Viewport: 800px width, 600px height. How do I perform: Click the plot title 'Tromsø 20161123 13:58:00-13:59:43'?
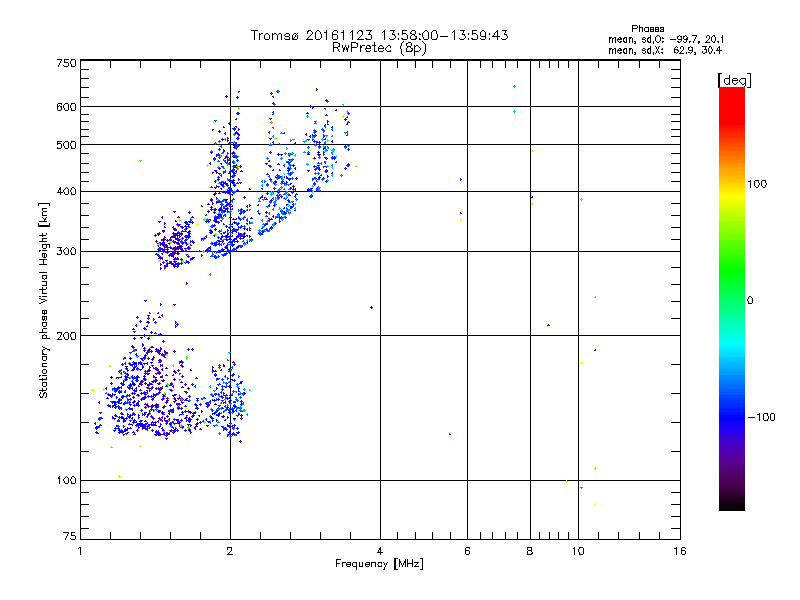pos(379,35)
